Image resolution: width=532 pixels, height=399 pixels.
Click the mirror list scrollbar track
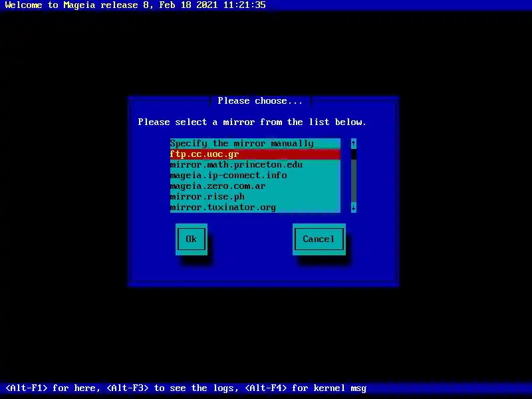click(354, 180)
